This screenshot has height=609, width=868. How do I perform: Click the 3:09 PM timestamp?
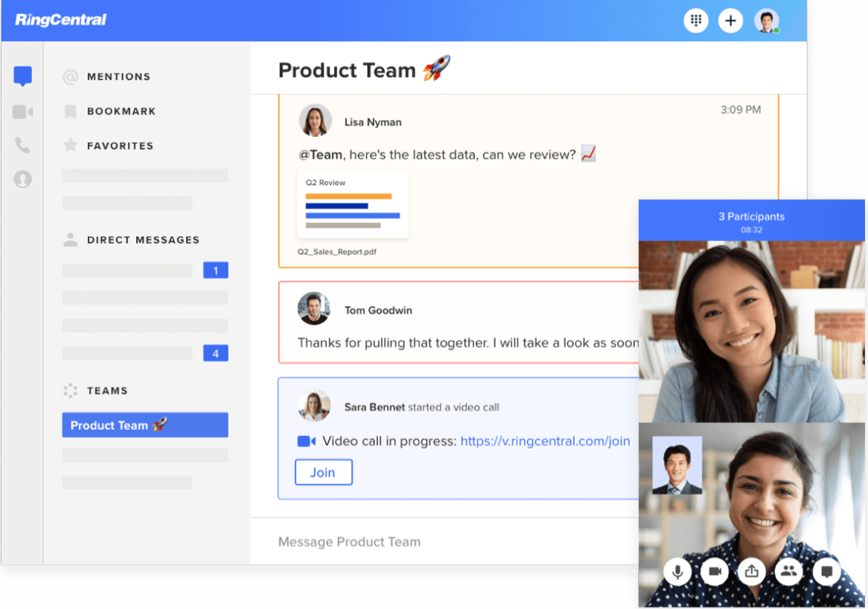click(x=740, y=110)
